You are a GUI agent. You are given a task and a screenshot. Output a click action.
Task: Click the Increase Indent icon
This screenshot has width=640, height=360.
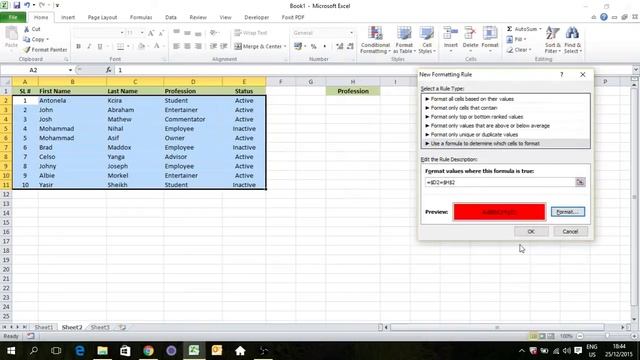point(224,47)
